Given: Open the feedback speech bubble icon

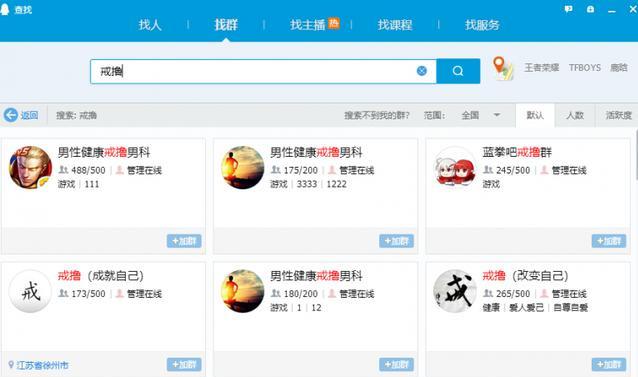Looking at the screenshot, I should point(568,9).
